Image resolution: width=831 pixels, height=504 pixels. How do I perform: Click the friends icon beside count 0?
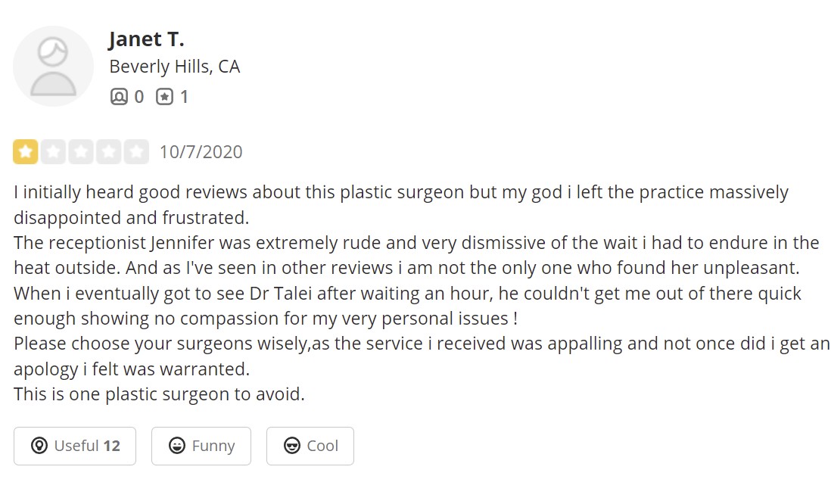(120, 96)
